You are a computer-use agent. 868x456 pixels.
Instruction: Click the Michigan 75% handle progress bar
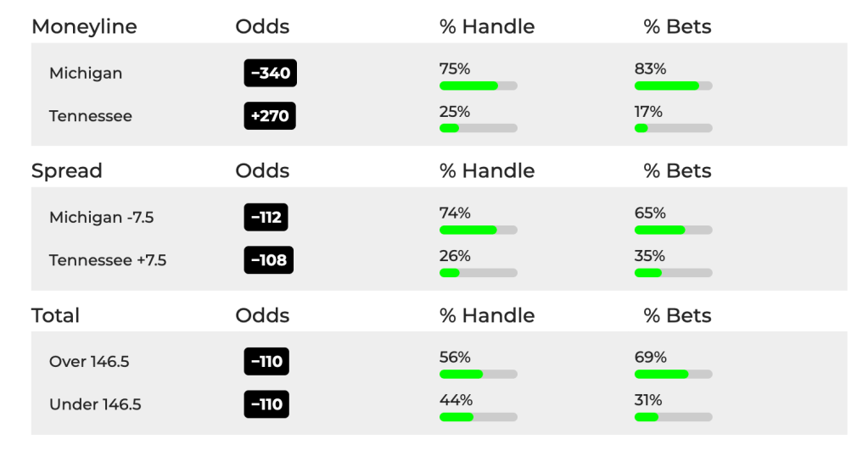(x=479, y=86)
